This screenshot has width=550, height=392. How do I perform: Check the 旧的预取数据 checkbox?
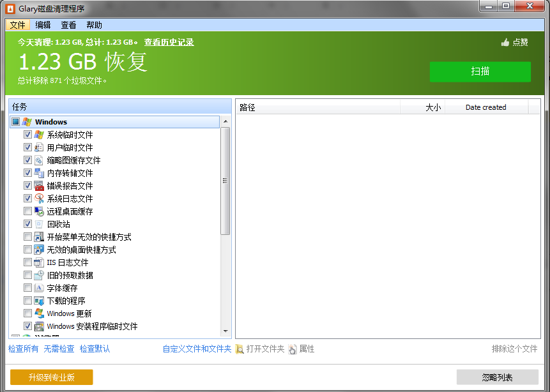click(x=27, y=275)
